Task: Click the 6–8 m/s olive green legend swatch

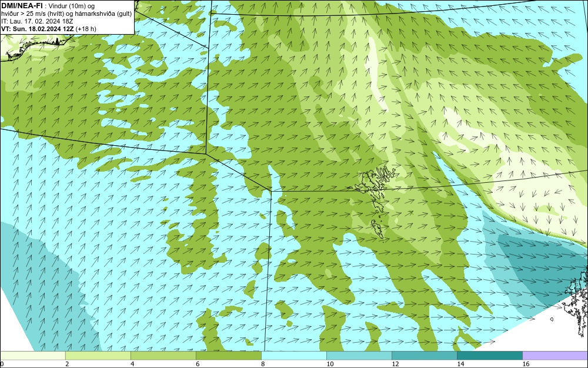Action: [228, 355]
